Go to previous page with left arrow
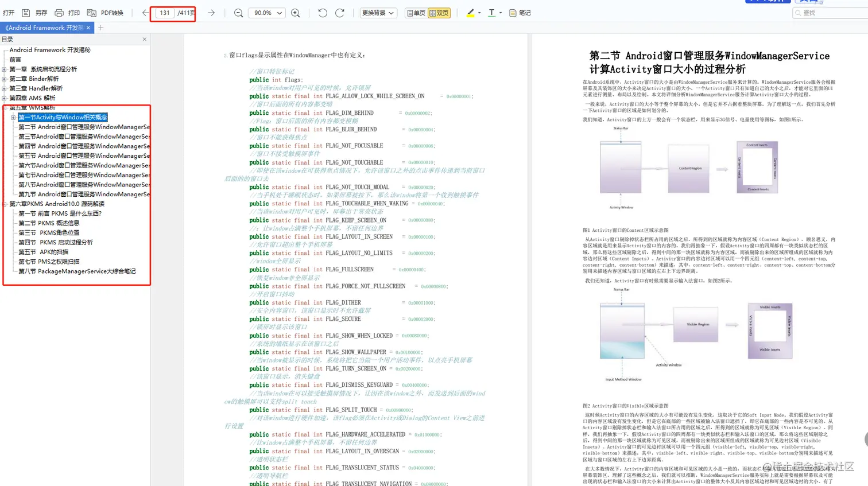The image size is (868, 486). 145,13
